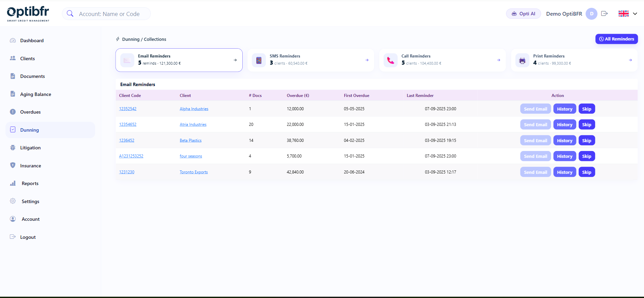The image size is (644, 298).
Task: Open the language flag dropdown
Action: 627,14
